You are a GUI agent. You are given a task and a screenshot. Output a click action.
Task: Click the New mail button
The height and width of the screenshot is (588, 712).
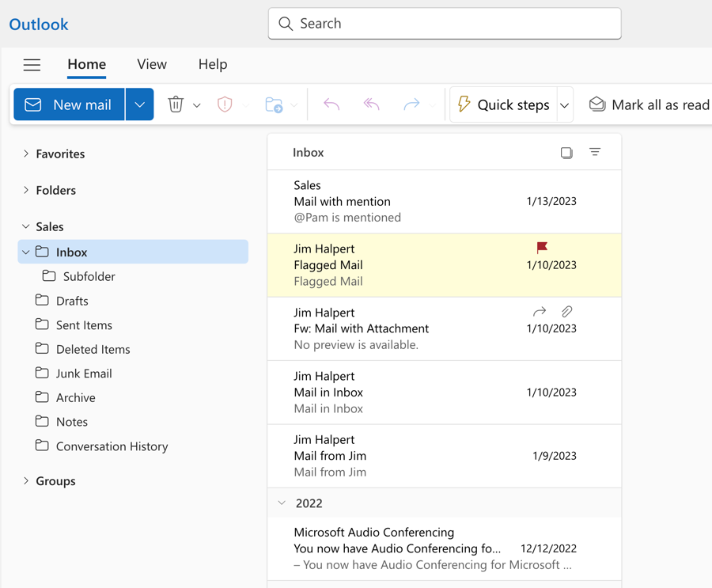tap(69, 104)
